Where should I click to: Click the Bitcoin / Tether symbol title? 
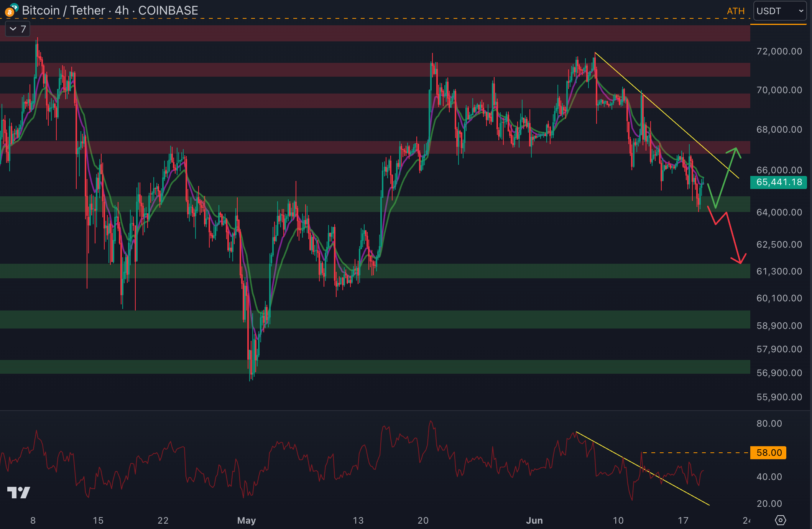click(63, 10)
